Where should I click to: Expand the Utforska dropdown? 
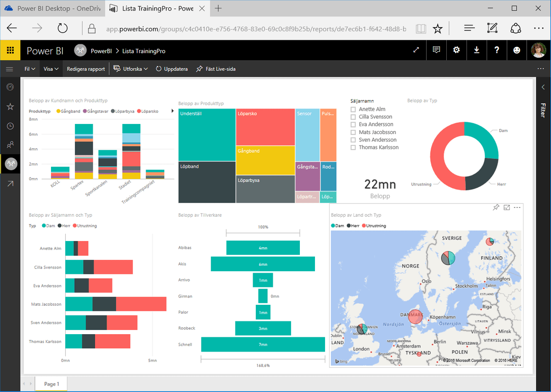coord(131,69)
